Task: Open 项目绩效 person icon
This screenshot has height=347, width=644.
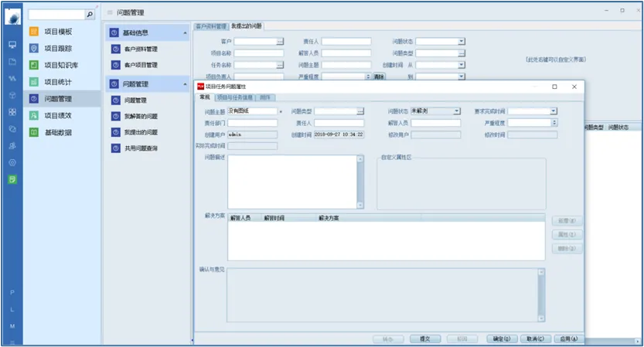Action: (34, 115)
